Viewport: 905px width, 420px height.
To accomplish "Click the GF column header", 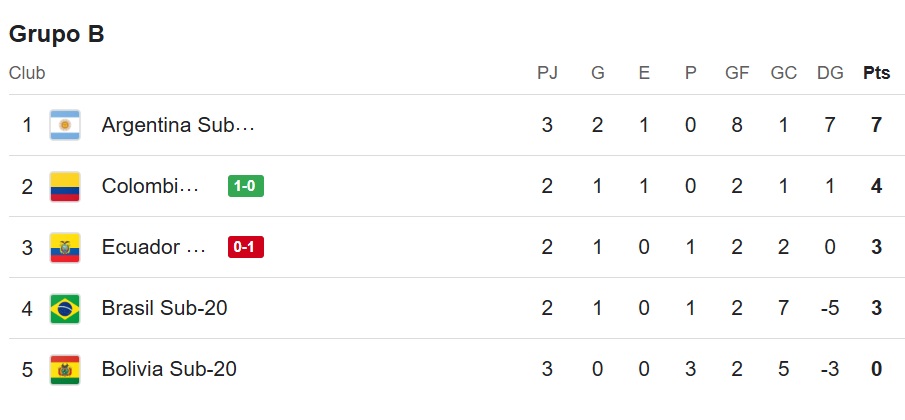I will [737, 73].
